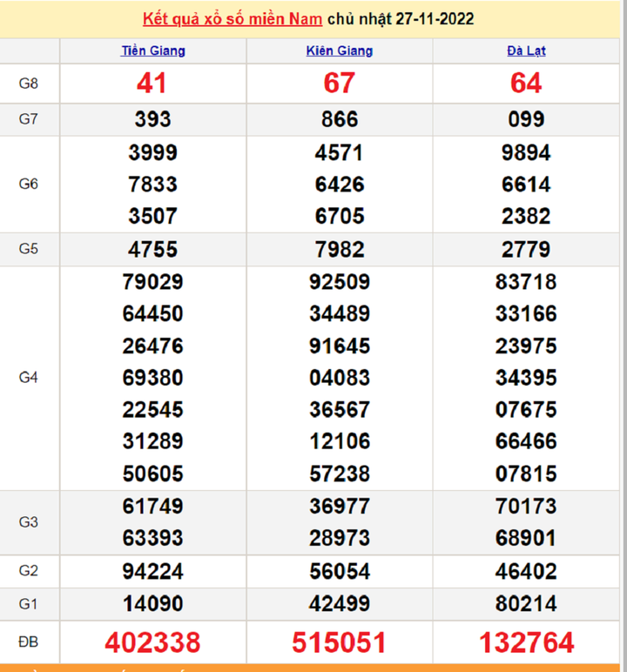Click the G4 number 91645
Image resolution: width=627 pixels, height=672 pixels.
coord(339,346)
